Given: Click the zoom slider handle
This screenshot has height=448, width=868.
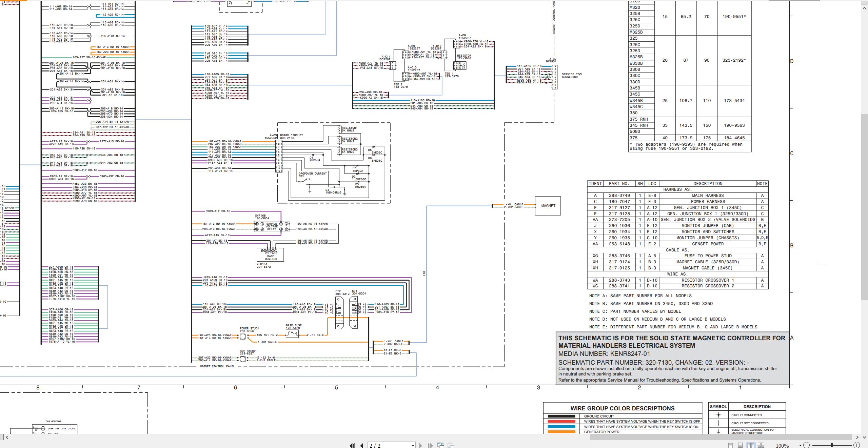Looking at the screenshot, I should 831,445.
